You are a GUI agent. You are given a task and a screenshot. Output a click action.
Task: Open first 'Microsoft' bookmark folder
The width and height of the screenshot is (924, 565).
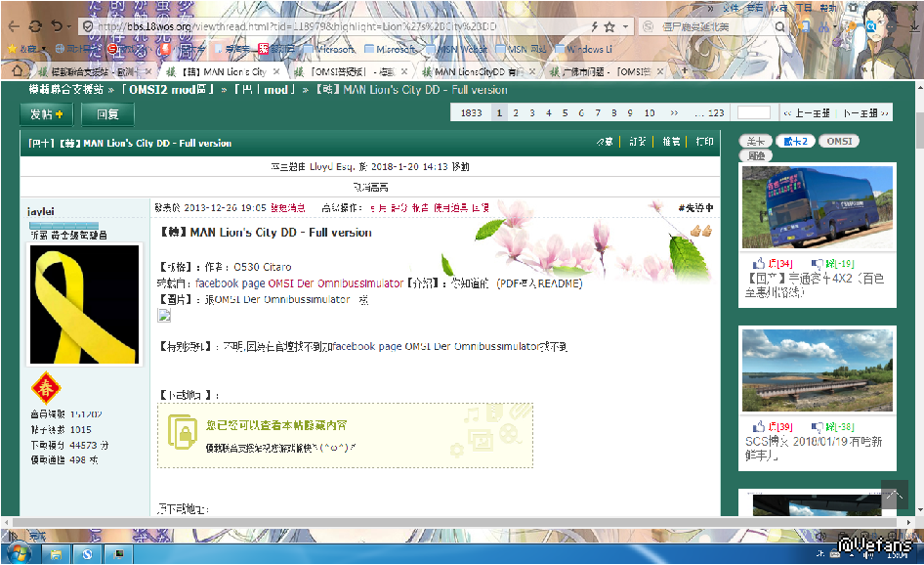coord(329,49)
